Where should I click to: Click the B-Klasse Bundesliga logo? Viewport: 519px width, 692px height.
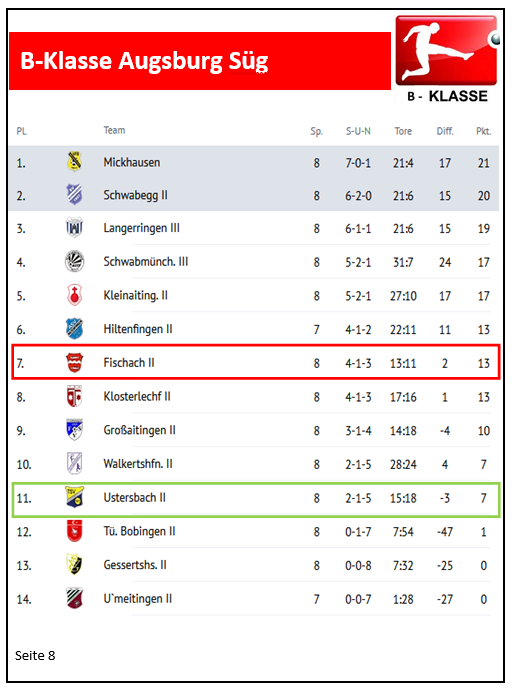(447, 59)
